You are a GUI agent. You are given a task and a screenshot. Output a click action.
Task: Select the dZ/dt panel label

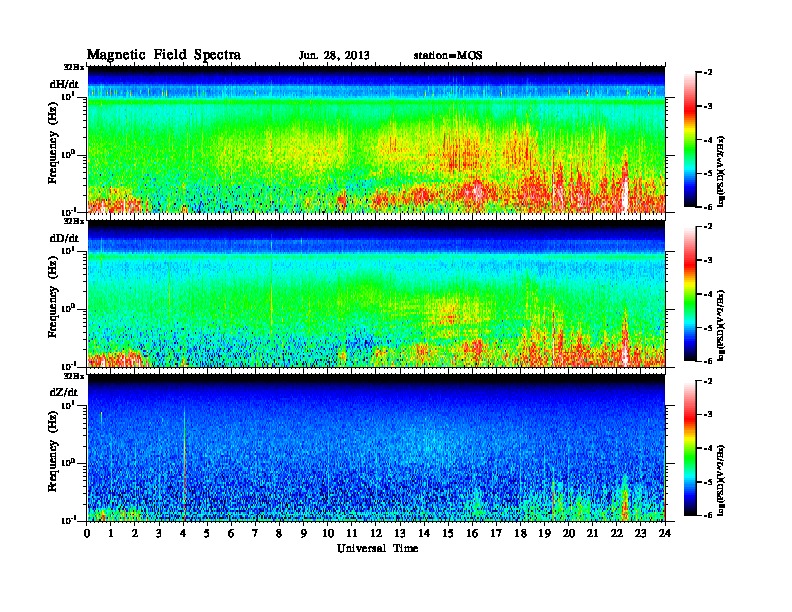64,392
